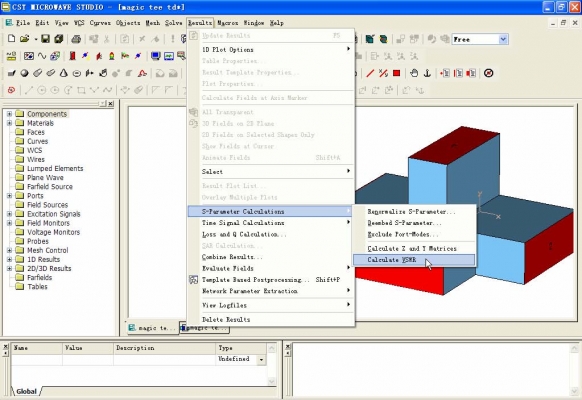Expand the 1D Results tree node
The image size is (582, 400).
(9, 259)
